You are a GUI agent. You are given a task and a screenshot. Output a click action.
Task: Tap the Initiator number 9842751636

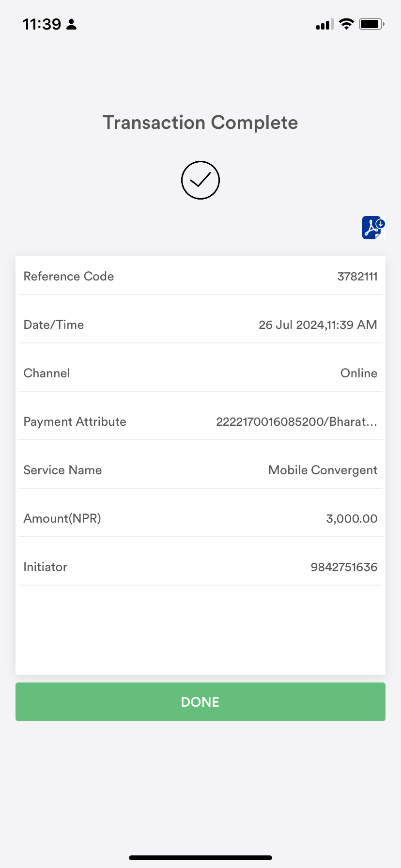344,567
